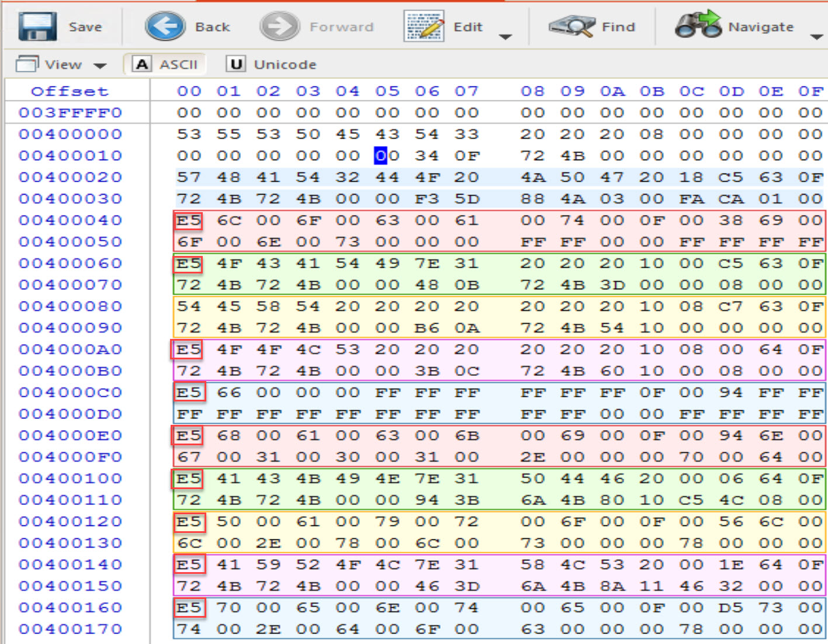Click the Offset column header
This screenshot has width=828, height=644.
click(70, 91)
